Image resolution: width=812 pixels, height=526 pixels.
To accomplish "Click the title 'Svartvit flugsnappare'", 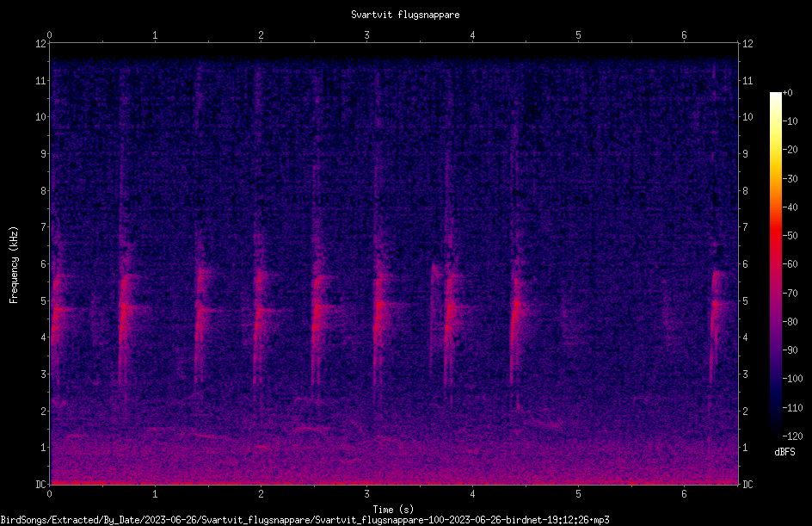I will [x=405, y=15].
